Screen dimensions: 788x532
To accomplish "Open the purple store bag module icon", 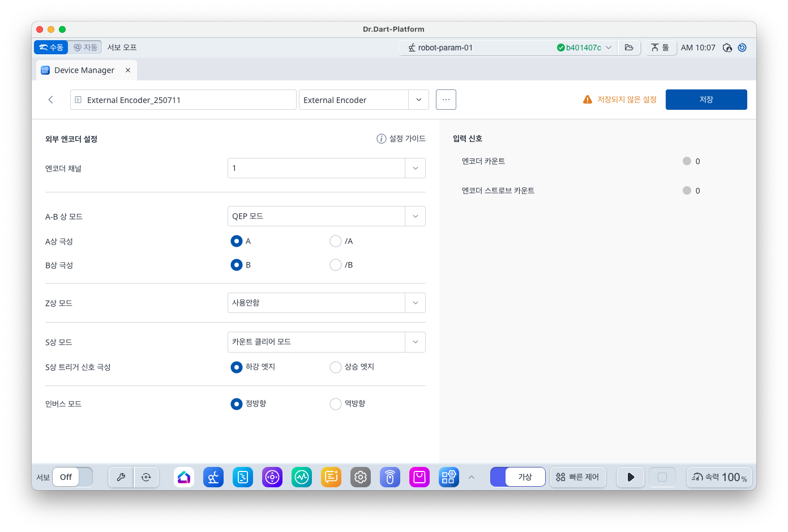I will 419,477.
